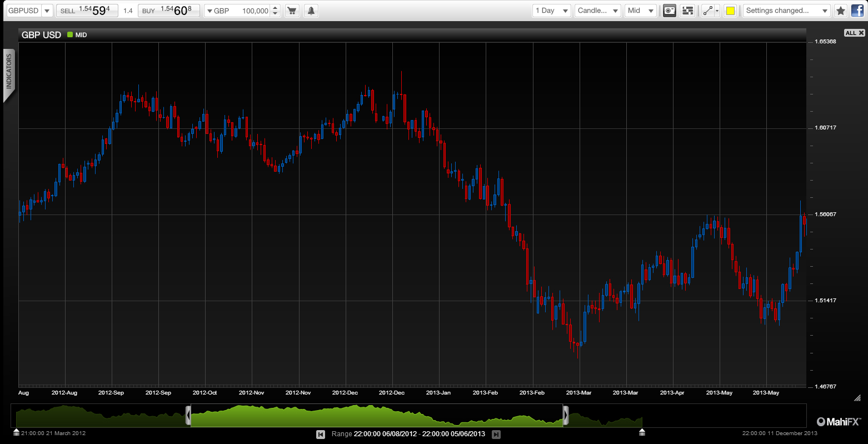Click the left handle of range selector

[x=188, y=415]
